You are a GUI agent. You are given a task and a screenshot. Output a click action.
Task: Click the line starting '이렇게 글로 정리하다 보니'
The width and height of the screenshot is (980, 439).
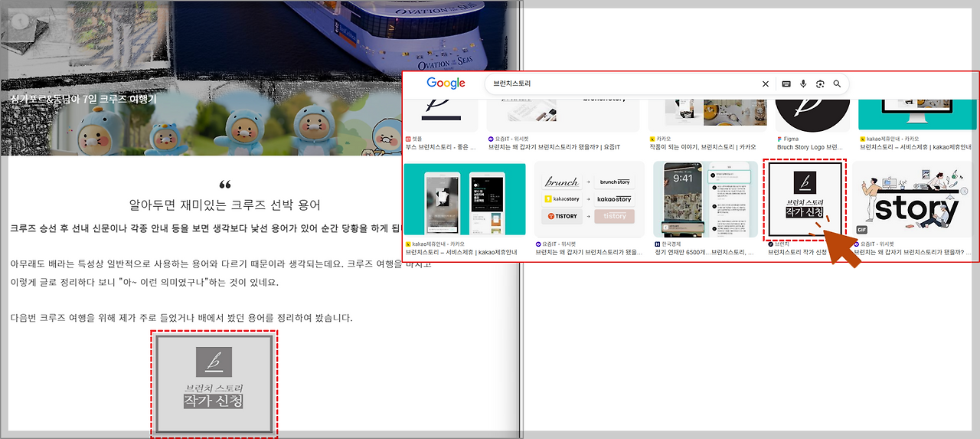pyautogui.click(x=145, y=282)
